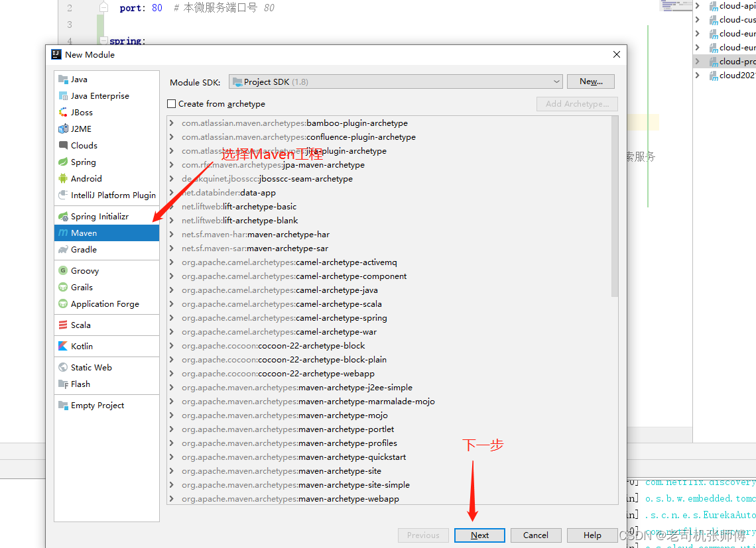Select the Java Enterprise icon
Image resolution: width=756 pixels, height=548 pixels.
tap(63, 95)
